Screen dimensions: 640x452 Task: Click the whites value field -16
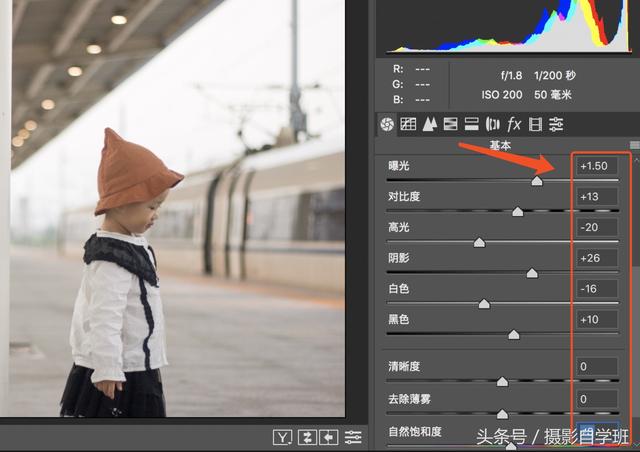597,289
